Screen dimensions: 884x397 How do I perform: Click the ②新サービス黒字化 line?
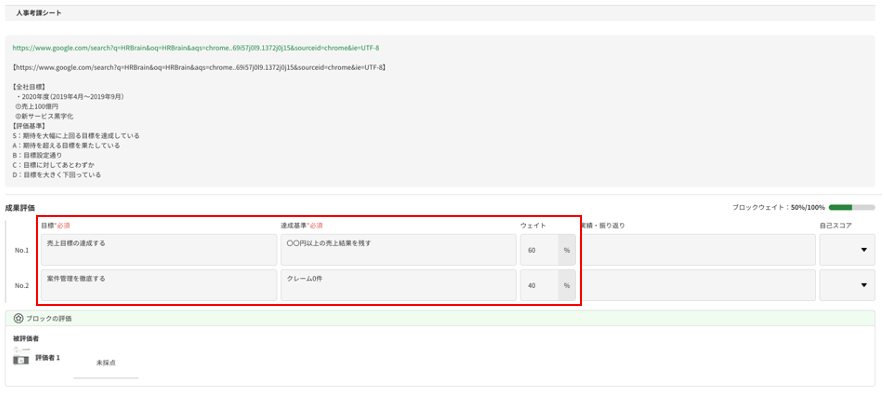click(45, 116)
